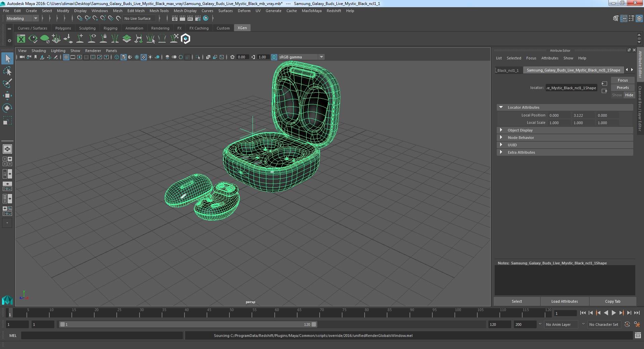This screenshot has height=349, width=644.
Task: Open the No Anim Layer dropdown
Action: (x=561, y=325)
